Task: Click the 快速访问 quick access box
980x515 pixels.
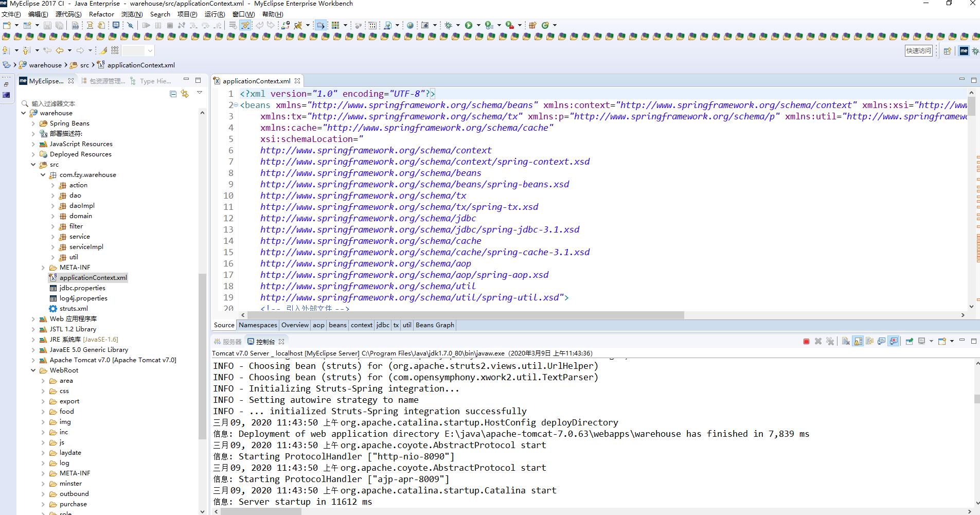Action: (x=918, y=50)
